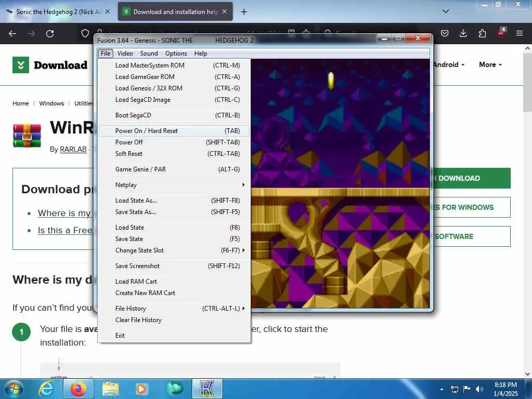The image size is (532, 399).
Task: Open the More dropdown in site nav
Action: [x=490, y=64]
